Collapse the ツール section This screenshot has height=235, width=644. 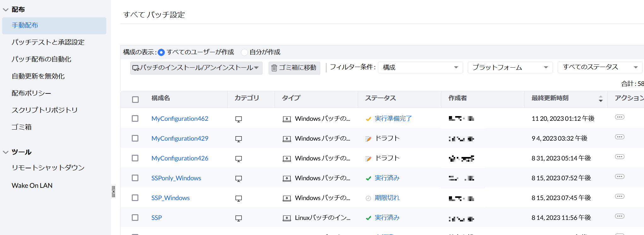(x=6, y=152)
